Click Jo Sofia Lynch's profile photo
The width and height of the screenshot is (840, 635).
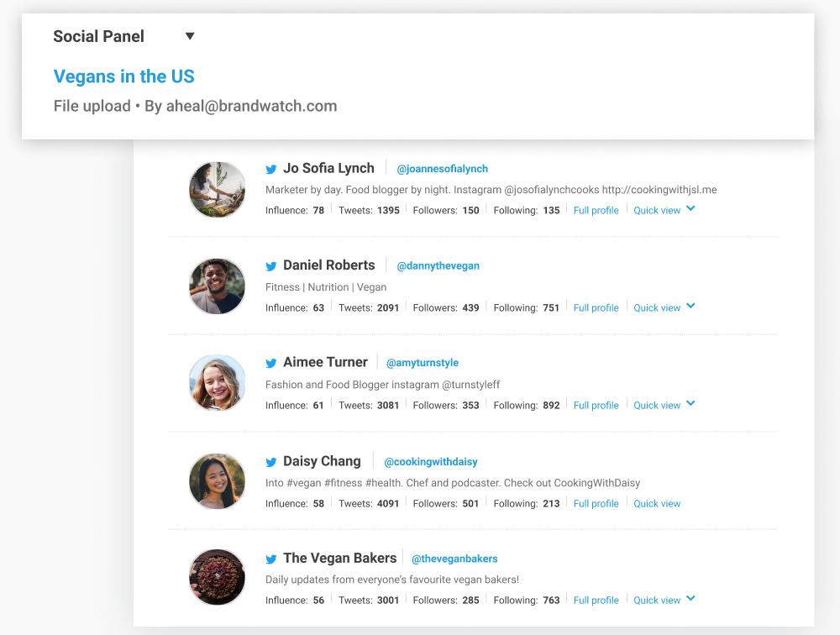tap(218, 190)
